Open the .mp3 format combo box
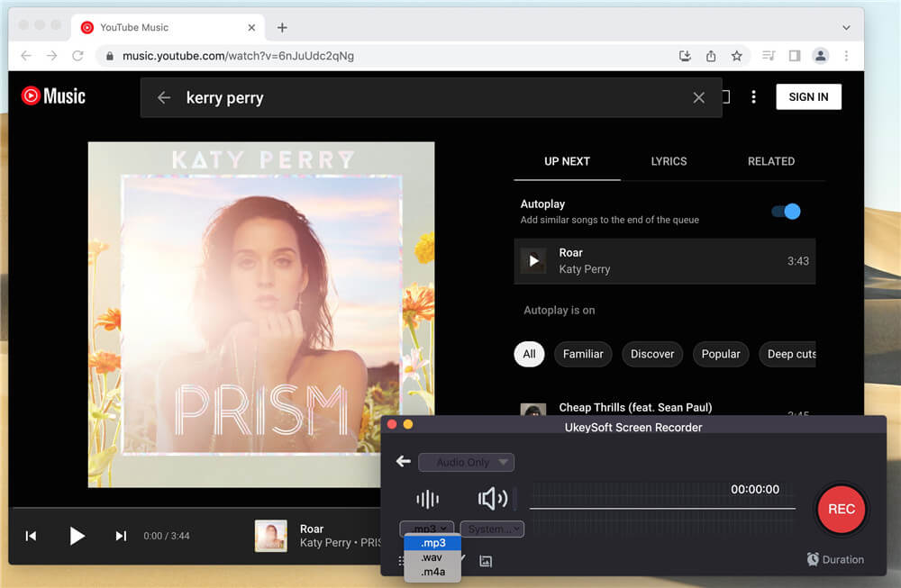The height and width of the screenshot is (588, 901). (427, 529)
